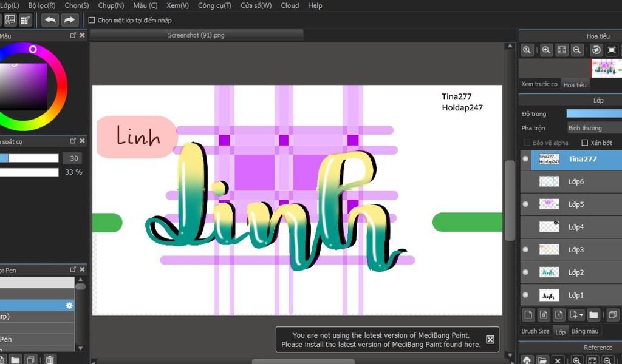Undock the brush control panel

tap(73, 141)
